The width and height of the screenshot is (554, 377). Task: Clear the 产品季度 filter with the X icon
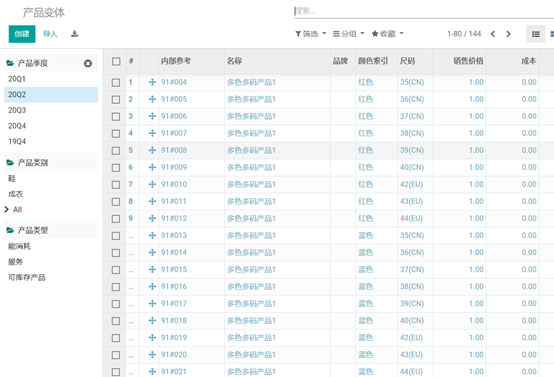click(x=88, y=63)
